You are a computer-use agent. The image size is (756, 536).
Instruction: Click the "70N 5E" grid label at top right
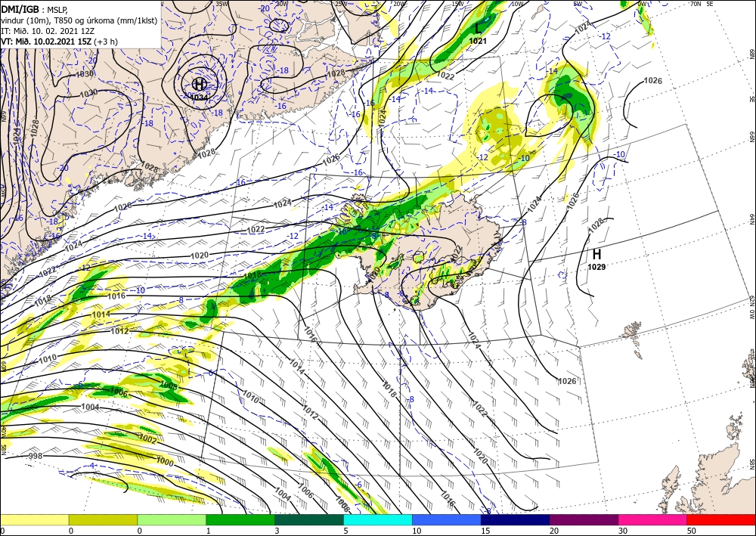702,3
